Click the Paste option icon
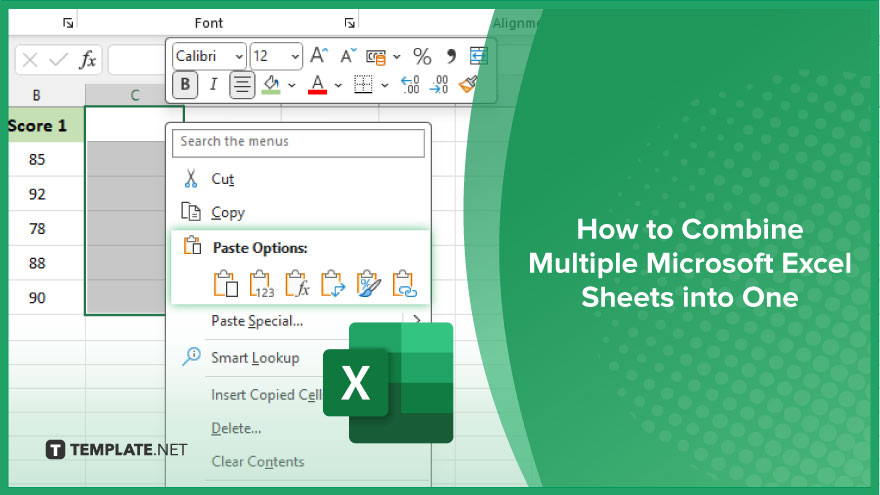The width and height of the screenshot is (880, 495). tap(226, 283)
